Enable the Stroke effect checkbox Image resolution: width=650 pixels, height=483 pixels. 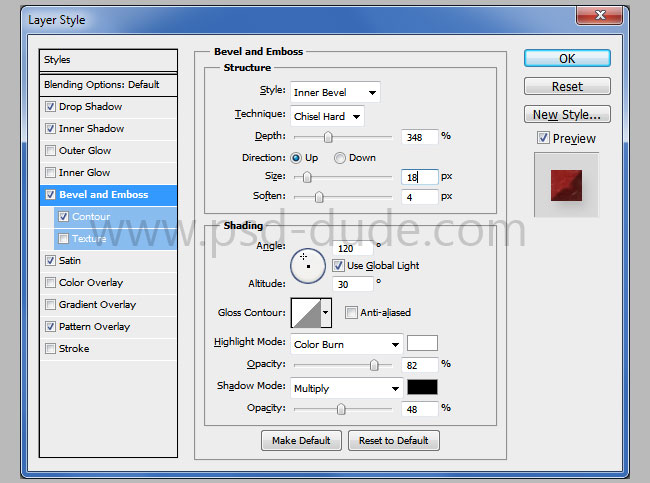pos(50,348)
